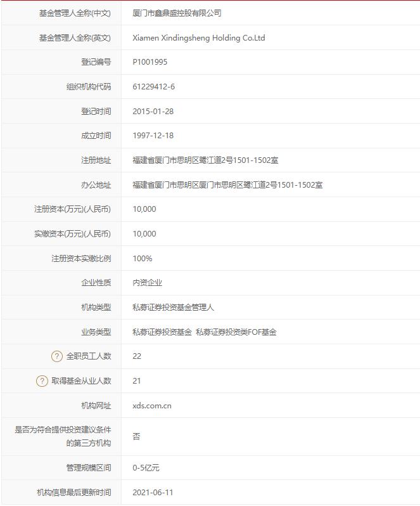The image size is (420, 506).
Task: Click registration date 2015-01-28
Action: 153,112
